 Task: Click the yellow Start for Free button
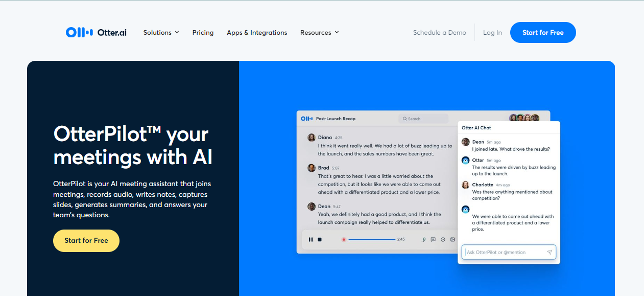pos(86,240)
